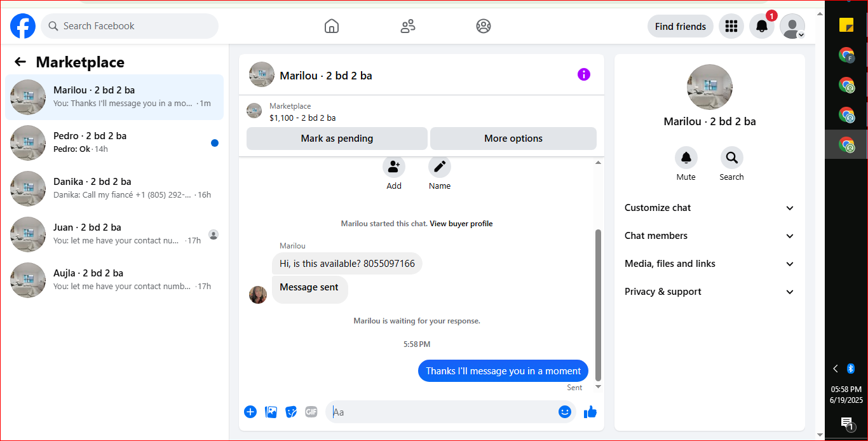Open Pedro 2 bd 2 ba conversation
Viewport: 868px width, 441px height.
coord(114,142)
